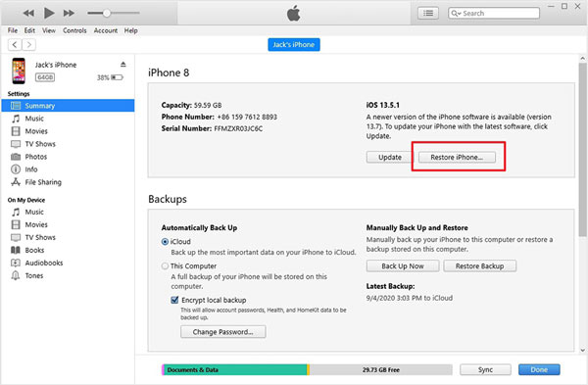Select the iCloud backup radio button

point(165,242)
